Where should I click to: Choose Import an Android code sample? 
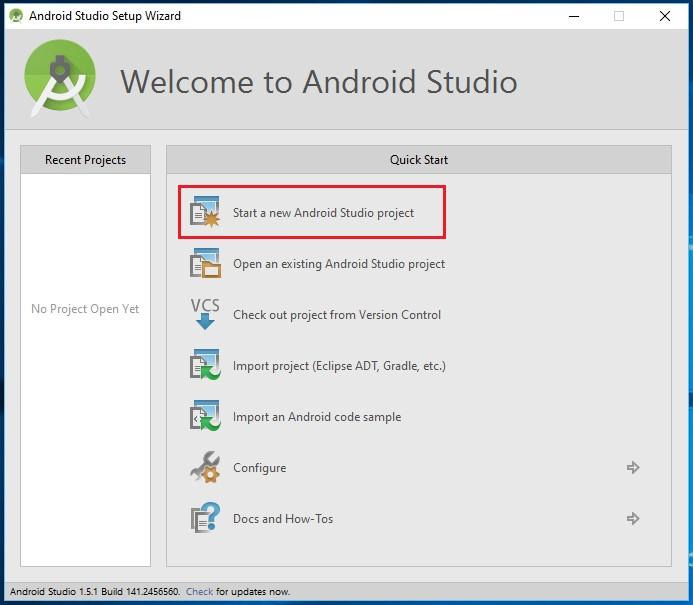coord(317,417)
